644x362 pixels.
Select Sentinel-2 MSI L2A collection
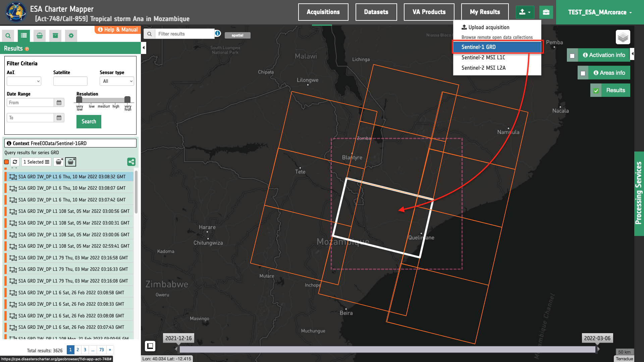497,68
